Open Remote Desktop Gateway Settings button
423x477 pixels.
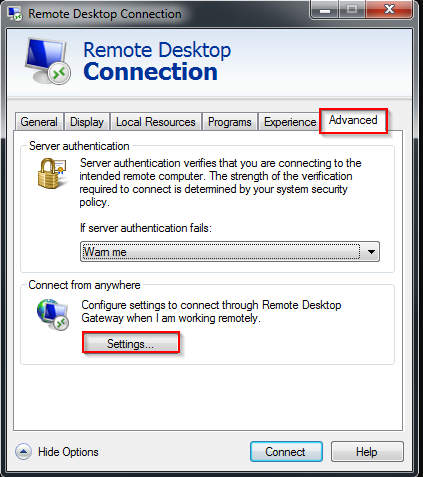tap(131, 343)
